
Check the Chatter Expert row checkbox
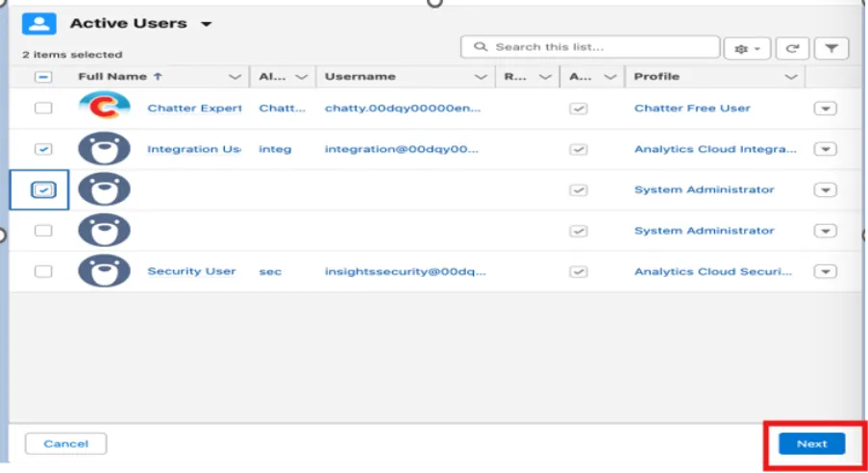(x=43, y=108)
